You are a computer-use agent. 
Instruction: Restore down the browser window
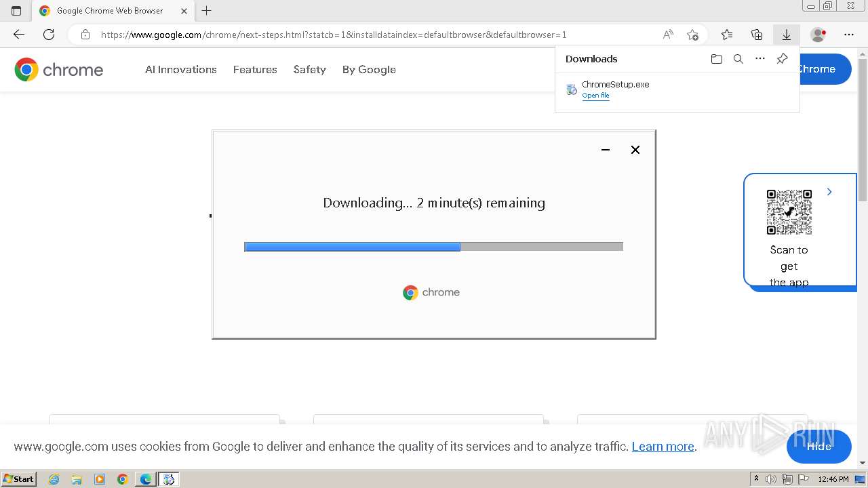pyautogui.click(x=828, y=6)
